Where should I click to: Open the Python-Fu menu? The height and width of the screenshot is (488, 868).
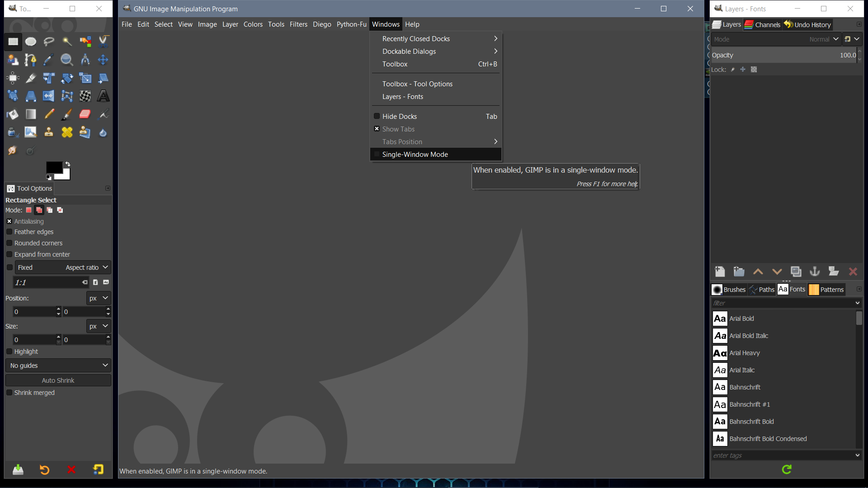[x=351, y=24]
